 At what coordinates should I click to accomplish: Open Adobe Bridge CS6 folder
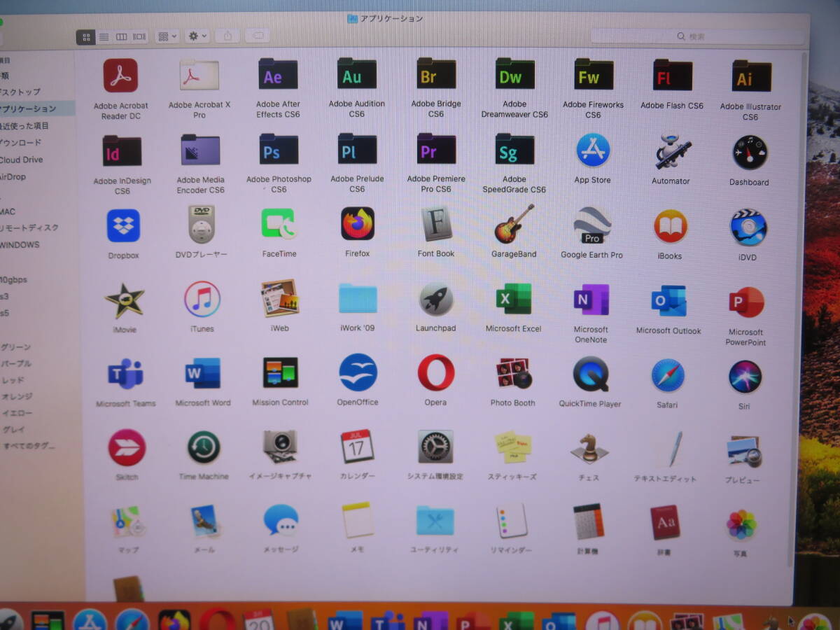(436, 73)
